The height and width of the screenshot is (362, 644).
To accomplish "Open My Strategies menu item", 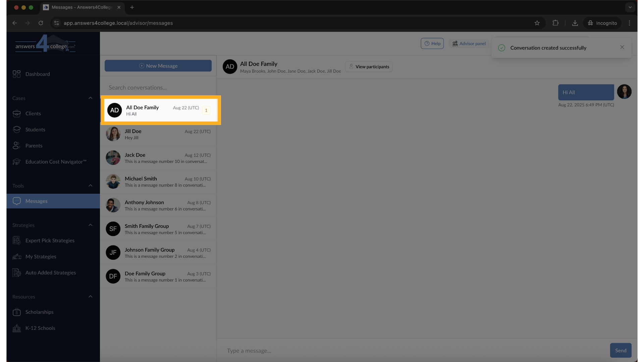I will tap(41, 257).
